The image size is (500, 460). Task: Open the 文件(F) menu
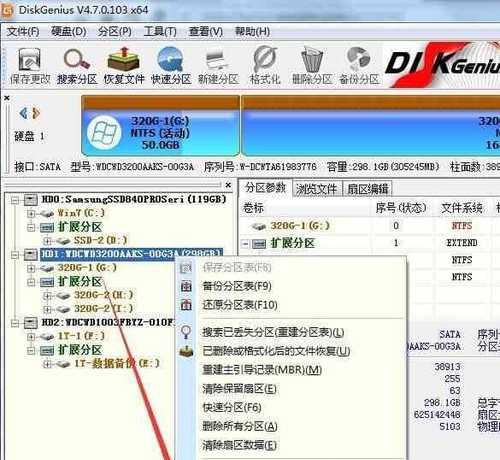[23, 32]
